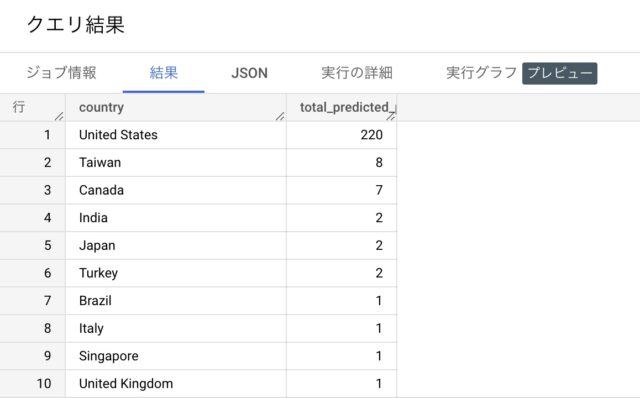This screenshot has width=640, height=398.
Task: Select the 結果 tab
Action: 164,73
